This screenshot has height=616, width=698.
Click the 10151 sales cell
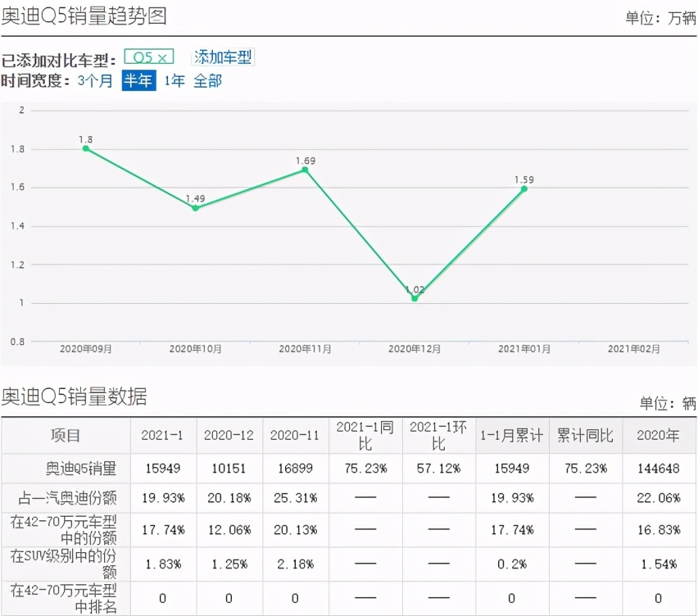[x=229, y=469]
